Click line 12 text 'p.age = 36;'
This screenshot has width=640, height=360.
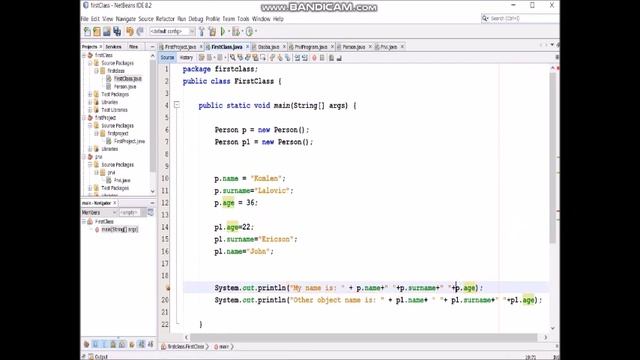(x=236, y=202)
